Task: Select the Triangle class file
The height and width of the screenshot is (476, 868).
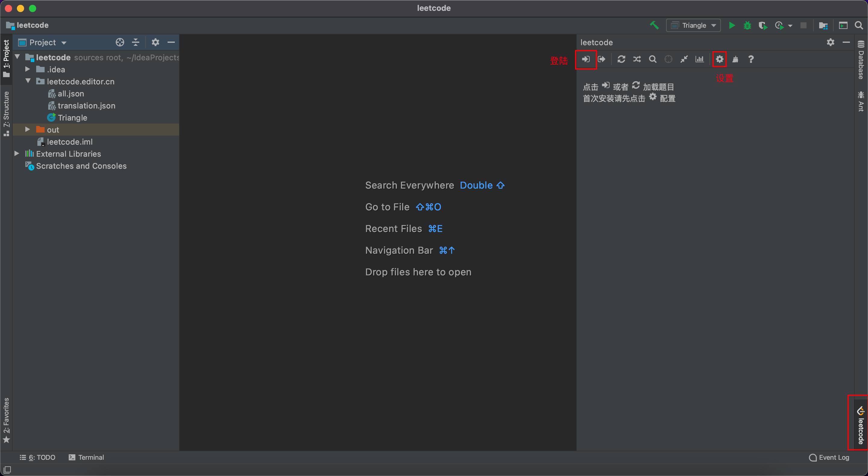Action: [x=67, y=117]
